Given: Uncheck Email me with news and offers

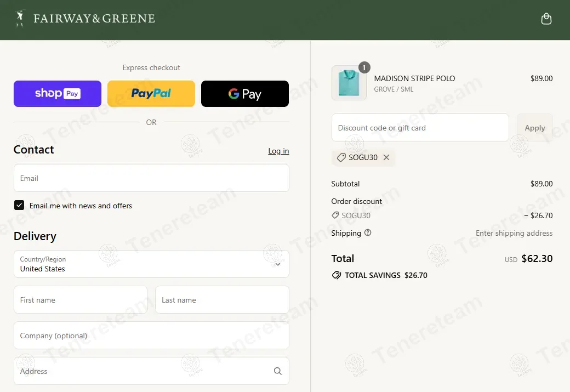Looking at the screenshot, I should point(19,205).
